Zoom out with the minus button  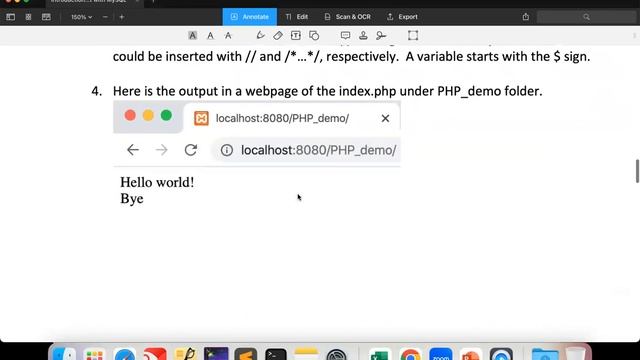tap(105, 17)
